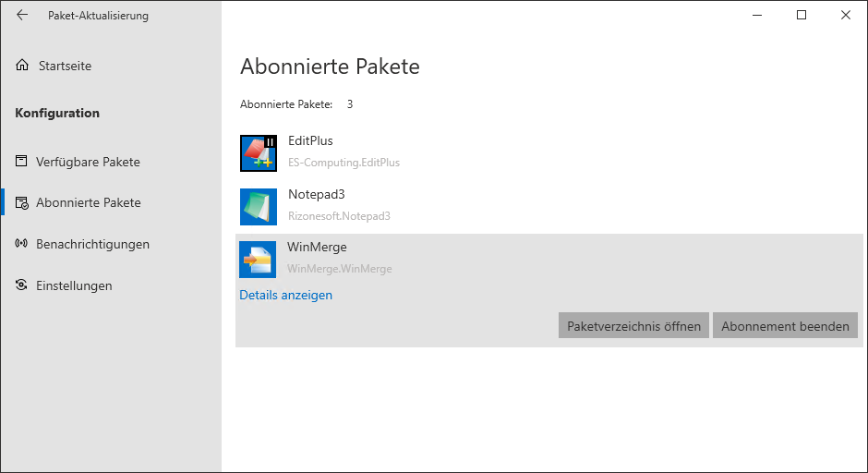This screenshot has width=868, height=473.
Task: Click the WinMerge application icon
Action: (x=258, y=260)
